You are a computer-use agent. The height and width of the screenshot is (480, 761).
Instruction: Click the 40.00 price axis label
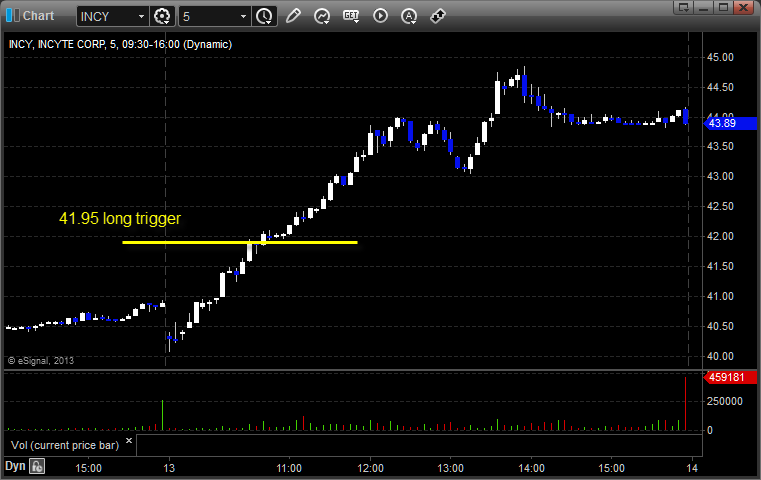pos(720,356)
